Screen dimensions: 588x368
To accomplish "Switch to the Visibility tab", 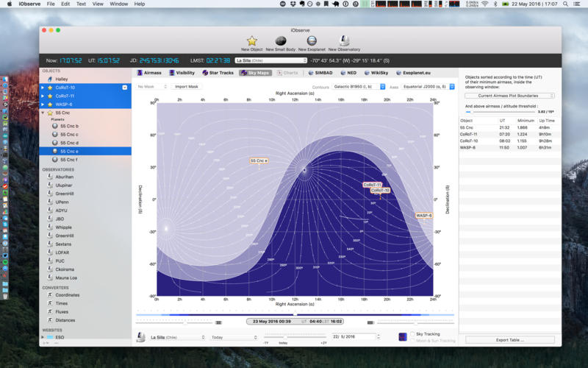I will click(x=182, y=73).
